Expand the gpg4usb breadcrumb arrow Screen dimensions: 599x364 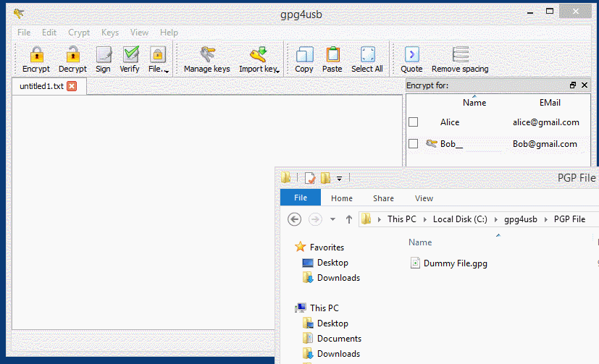(546, 219)
